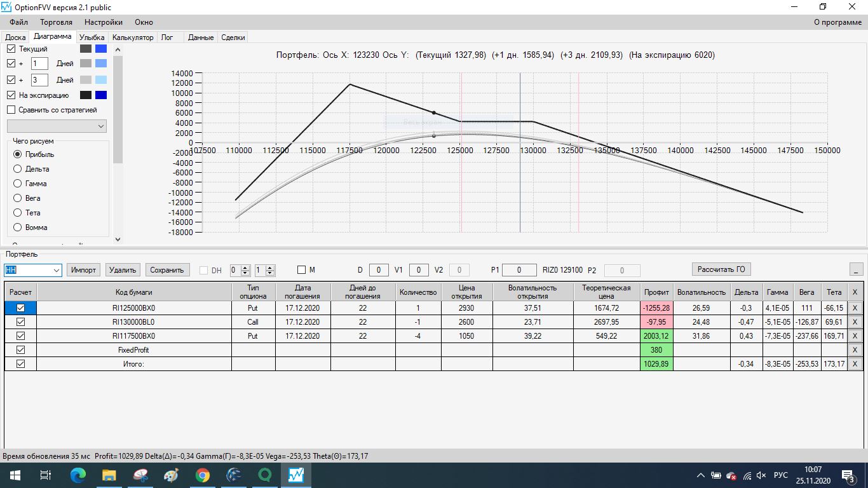Uncheck Расчет for RI130000BL0
868x488 pixels.
pos(20,322)
